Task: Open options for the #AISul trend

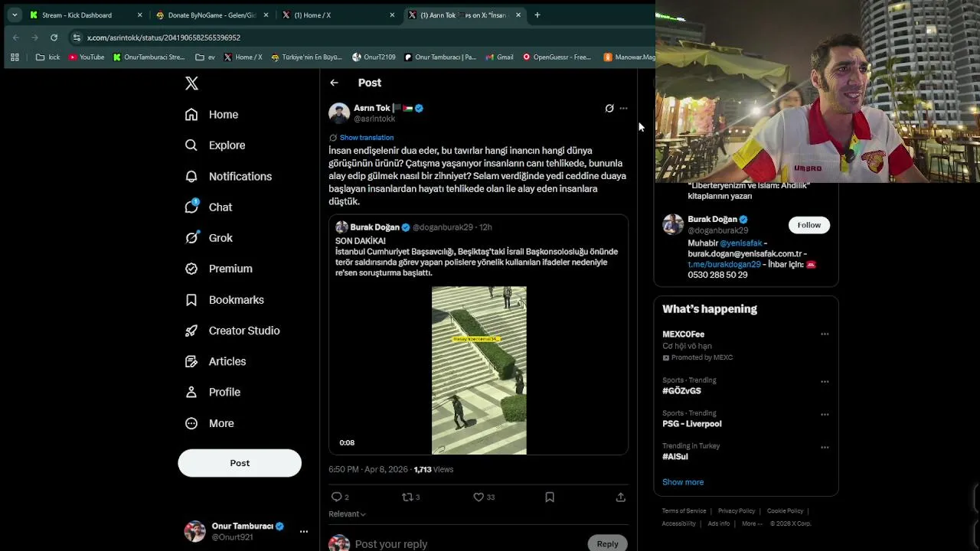Action: click(x=825, y=447)
